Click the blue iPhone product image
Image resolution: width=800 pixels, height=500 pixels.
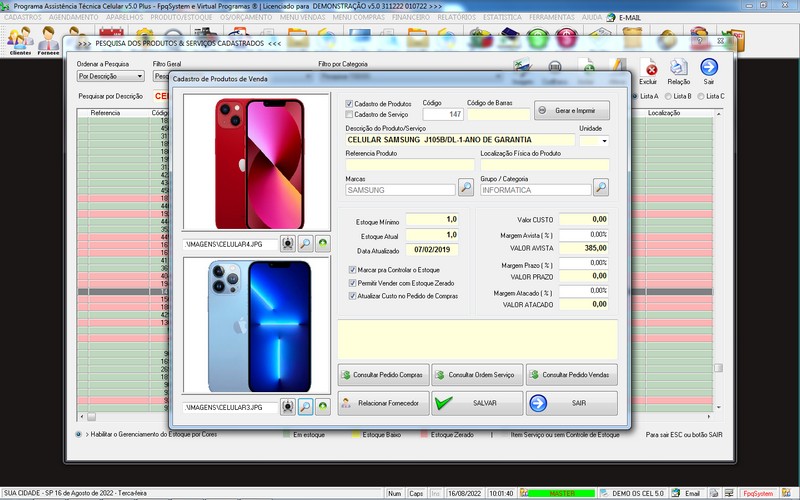point(257,326)
